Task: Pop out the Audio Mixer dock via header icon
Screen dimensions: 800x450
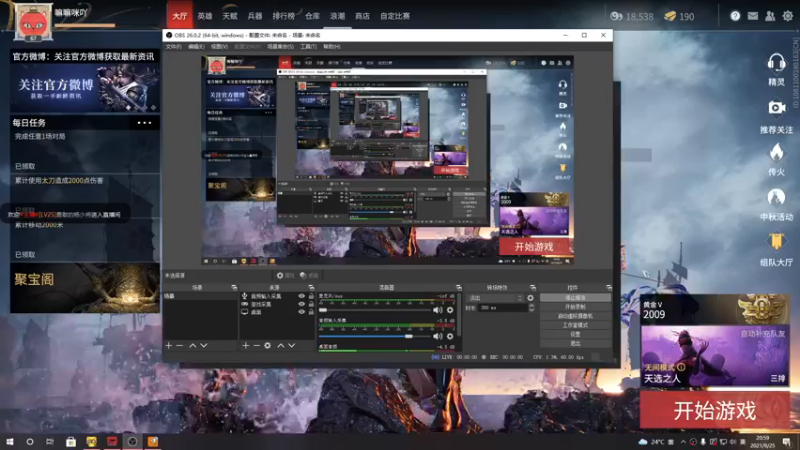Action: 458,288
